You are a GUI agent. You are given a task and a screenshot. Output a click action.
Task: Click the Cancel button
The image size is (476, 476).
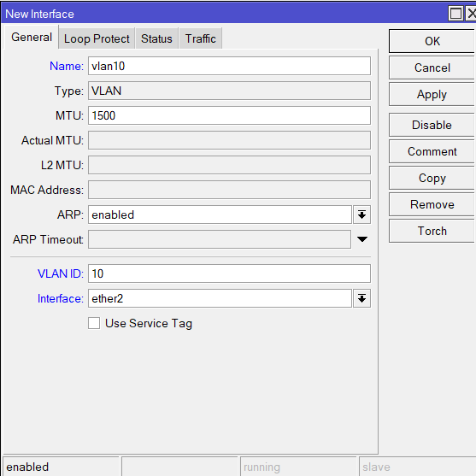click(432, 68)
